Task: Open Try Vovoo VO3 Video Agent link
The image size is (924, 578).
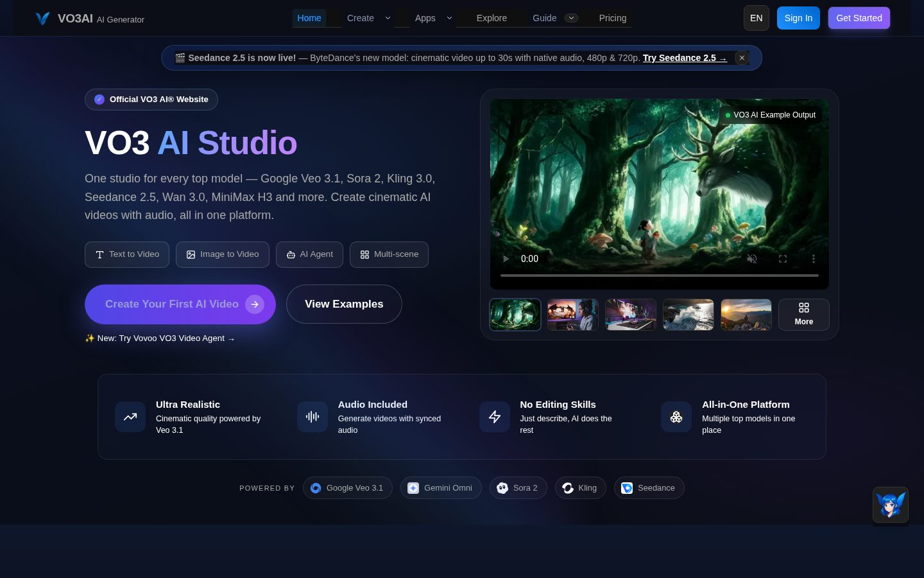Action: pos(160,338)
